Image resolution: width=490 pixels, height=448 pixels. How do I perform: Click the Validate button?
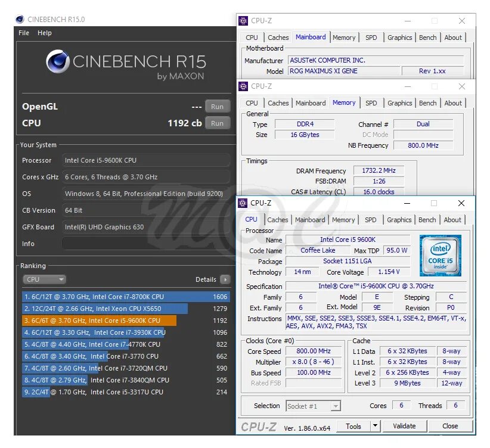click(404, 426)
